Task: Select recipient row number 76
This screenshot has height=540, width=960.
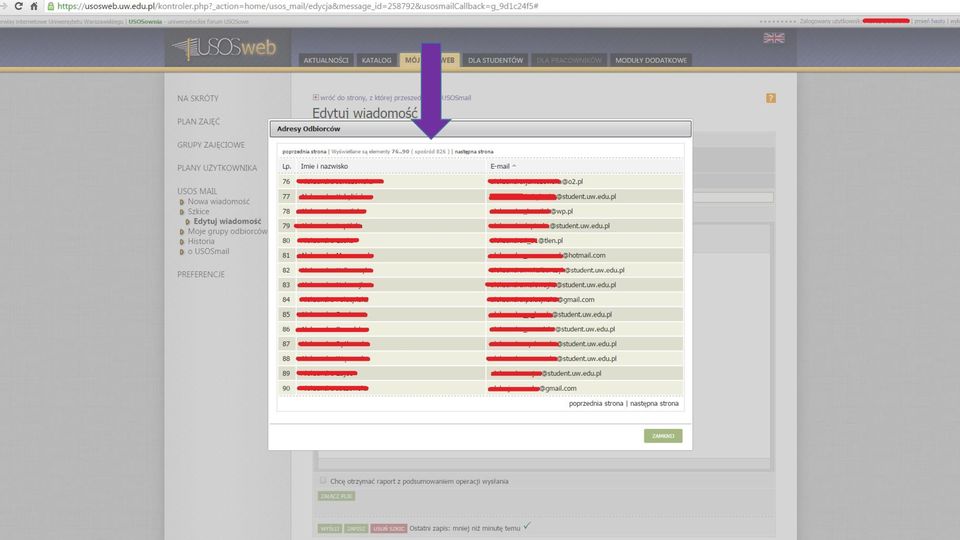Action: 481,181
